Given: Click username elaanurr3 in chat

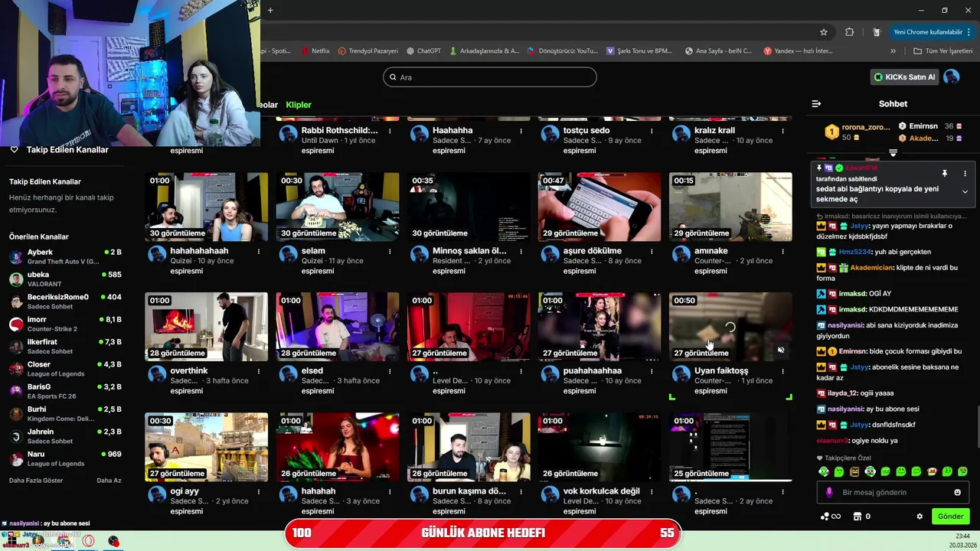Looking at the screenshot, I should [x=833, y=441].
